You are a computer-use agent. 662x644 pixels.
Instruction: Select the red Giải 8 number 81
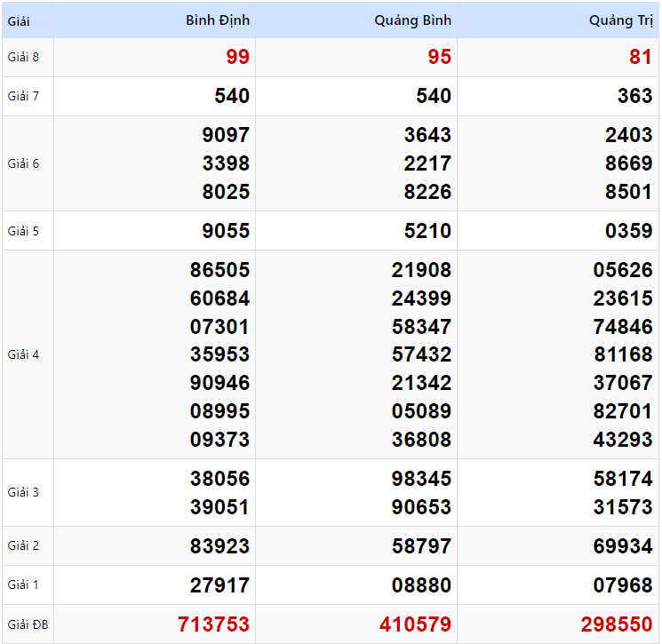coord(640,58)
